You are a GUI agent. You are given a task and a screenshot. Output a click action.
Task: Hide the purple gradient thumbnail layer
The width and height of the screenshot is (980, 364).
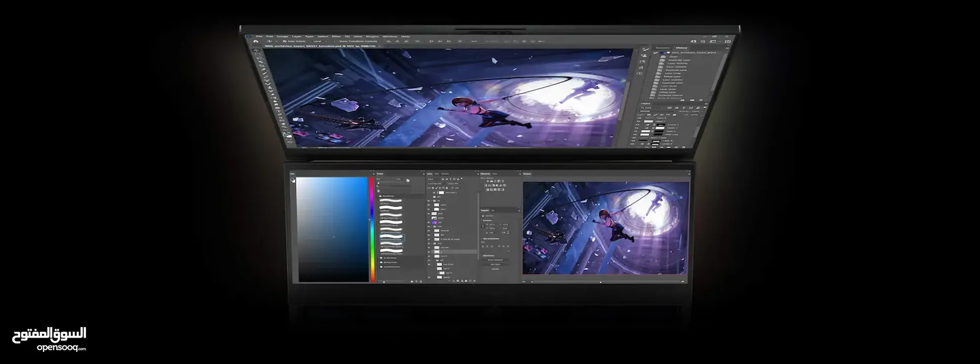coord(429,222)
